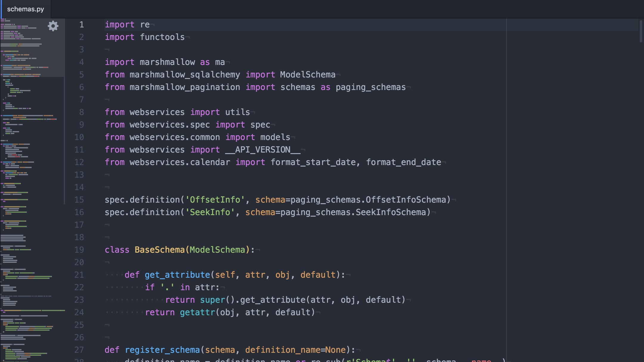Click the get_attribute function definition name

177,275
